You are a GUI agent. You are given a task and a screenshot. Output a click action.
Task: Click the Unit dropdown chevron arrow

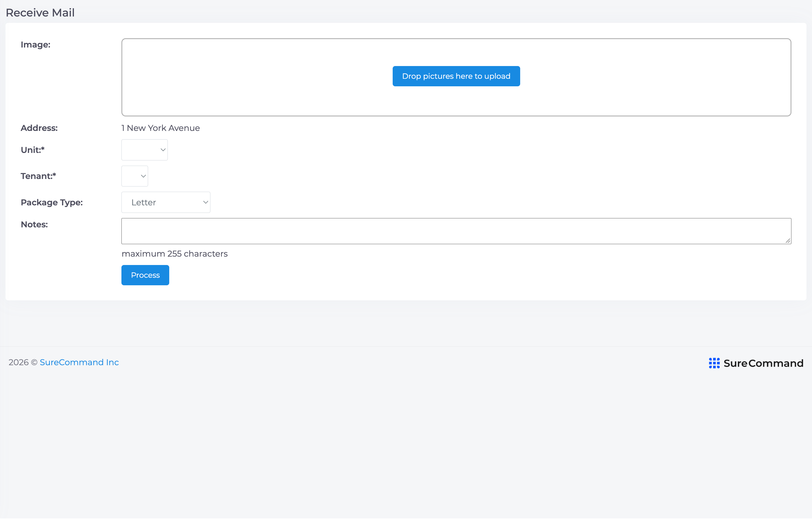(x=163, y=150)
